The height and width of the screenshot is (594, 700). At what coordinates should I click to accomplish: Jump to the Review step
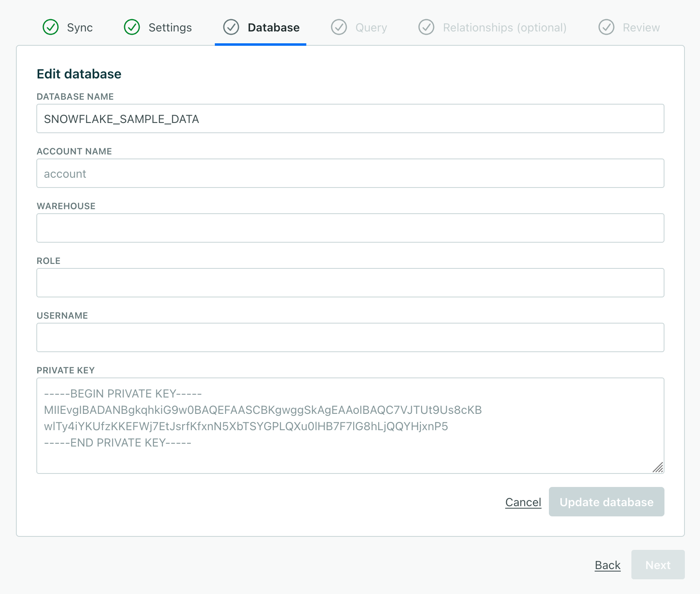coord(629,27)
